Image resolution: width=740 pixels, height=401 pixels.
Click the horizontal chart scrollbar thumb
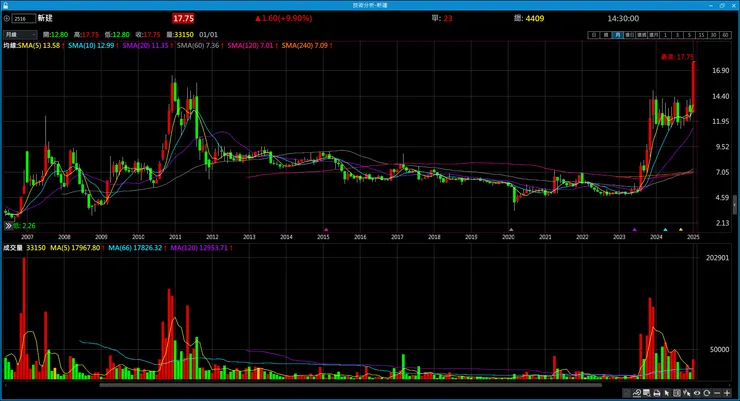350,385
